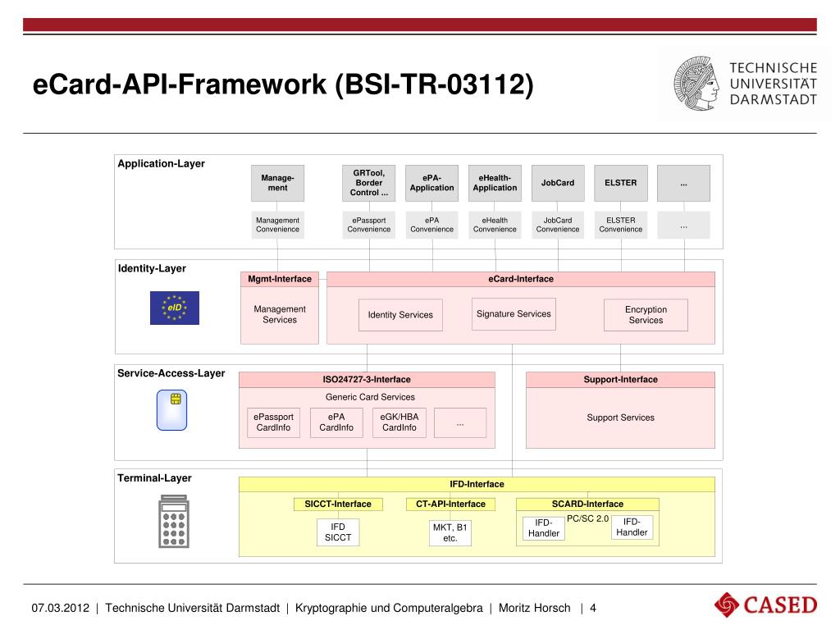The height and width of the screenshot is (630, 840).
Task: Click the eHealth-Application box
Action: 495,183
